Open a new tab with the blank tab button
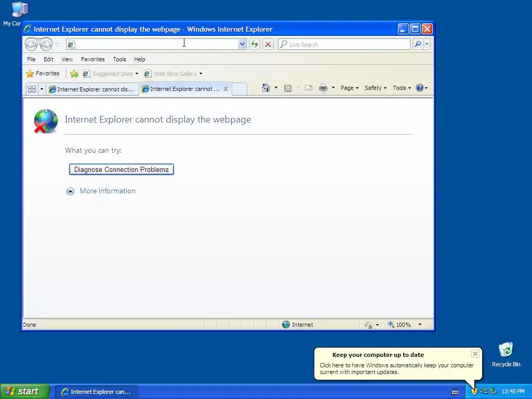The width and height of the screenshot is (532, 399). point(240,89)
